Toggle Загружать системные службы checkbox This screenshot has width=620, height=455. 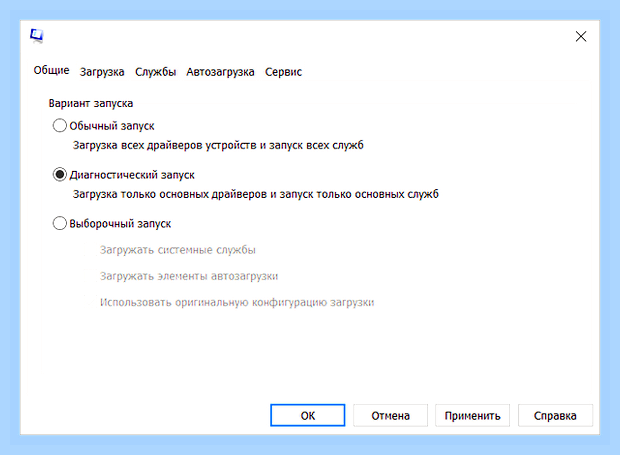[91, 250]
